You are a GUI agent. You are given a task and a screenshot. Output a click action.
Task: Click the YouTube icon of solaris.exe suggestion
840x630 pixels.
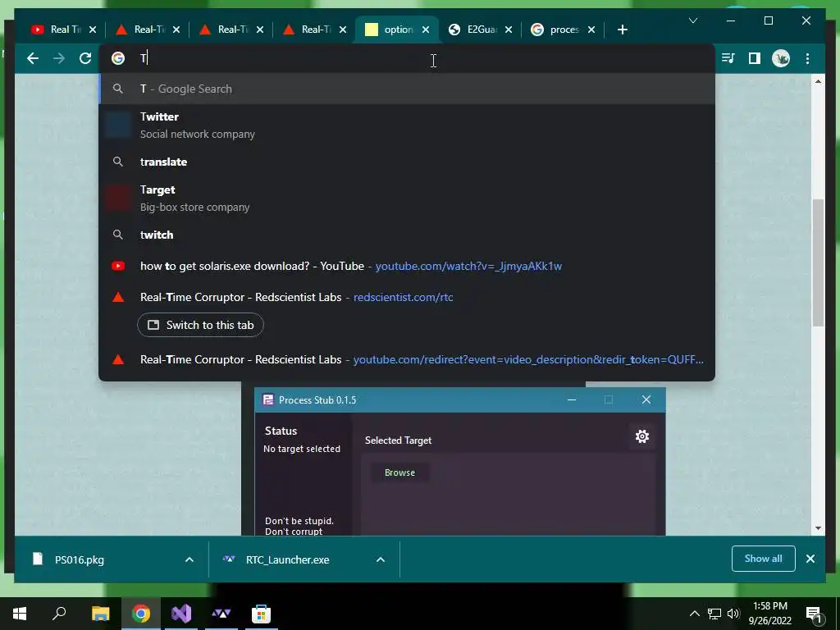pos(118,266)
